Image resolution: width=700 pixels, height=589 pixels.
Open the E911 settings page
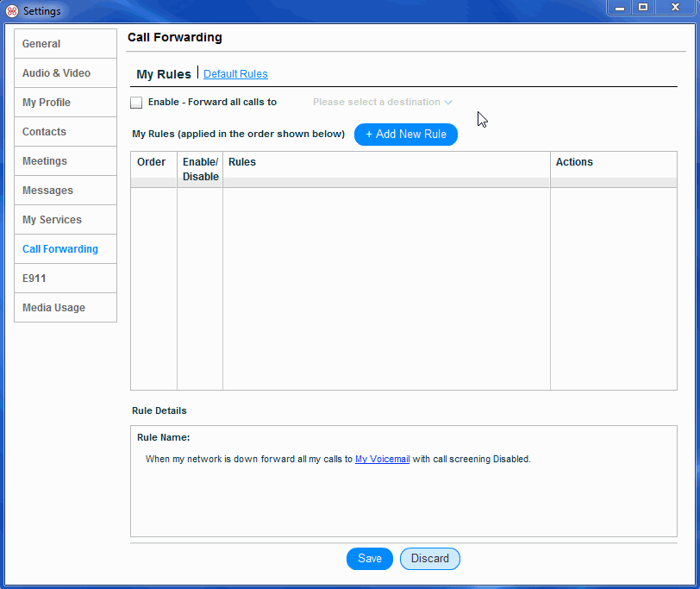66,279
